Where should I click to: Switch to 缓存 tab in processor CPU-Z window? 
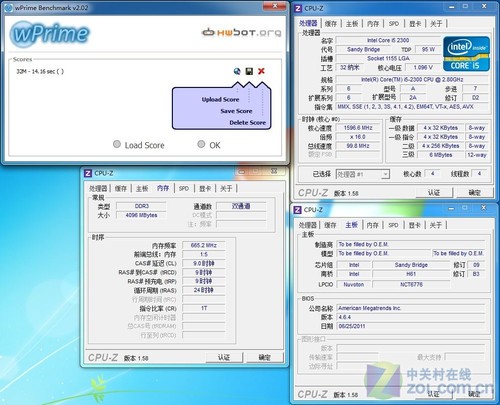tap(331, 24)
